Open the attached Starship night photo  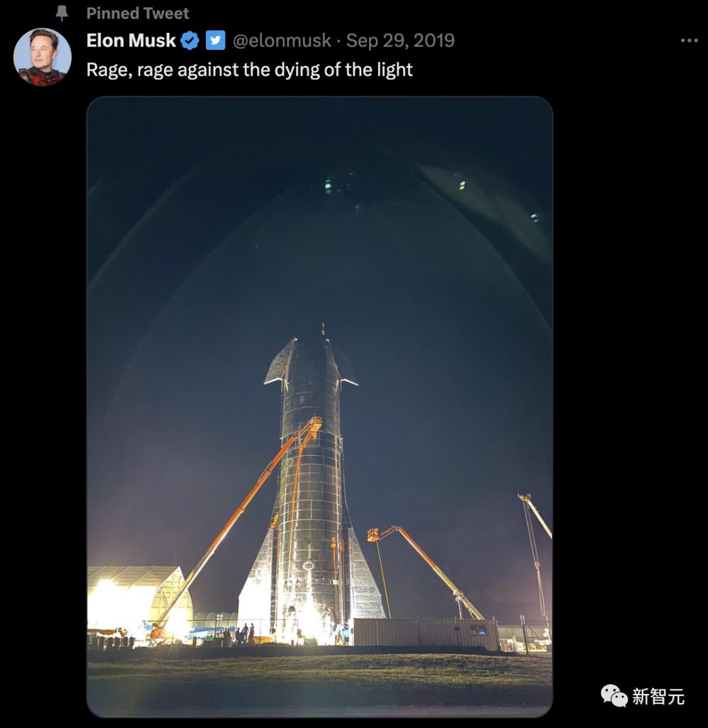(320, 407)
